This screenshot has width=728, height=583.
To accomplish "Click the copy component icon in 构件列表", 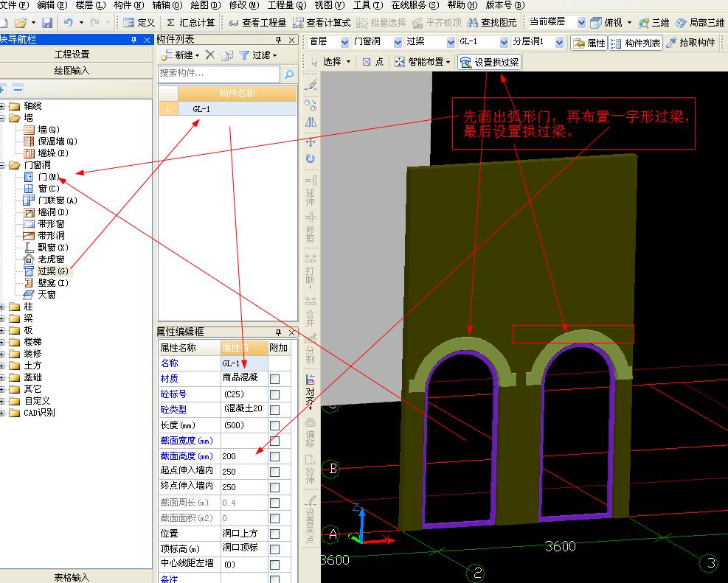I will tap(227, 55).
